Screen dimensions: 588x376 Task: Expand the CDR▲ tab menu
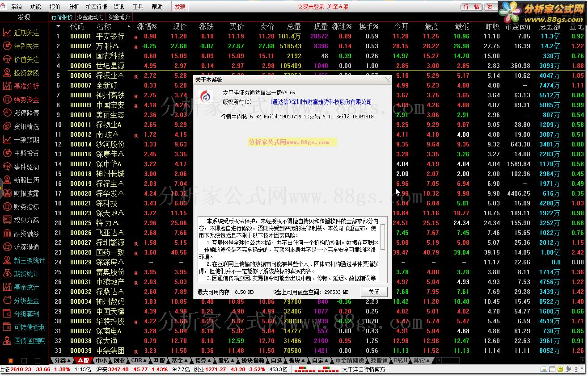[140, 360]
